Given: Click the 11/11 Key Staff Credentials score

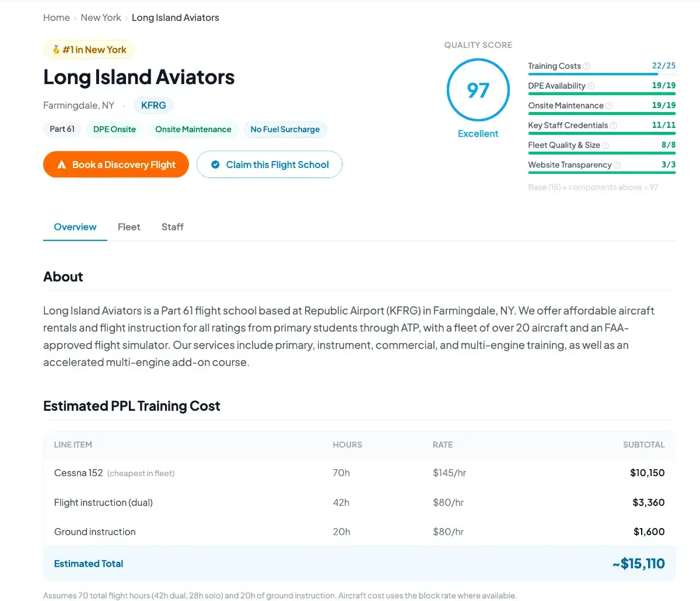Looking at the screenshot, I should click(x=664, y=125).
